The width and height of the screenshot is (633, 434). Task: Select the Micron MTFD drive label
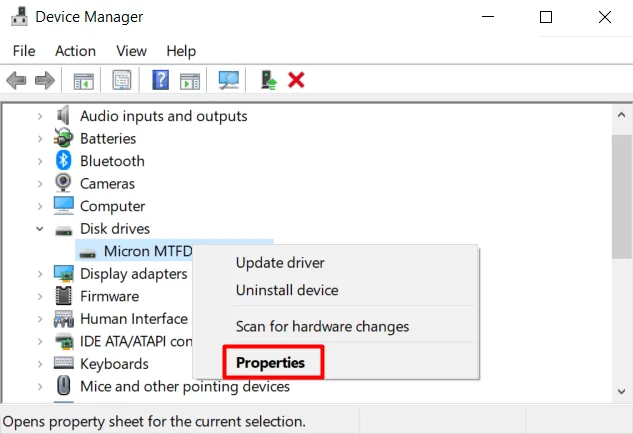(148, 251)
